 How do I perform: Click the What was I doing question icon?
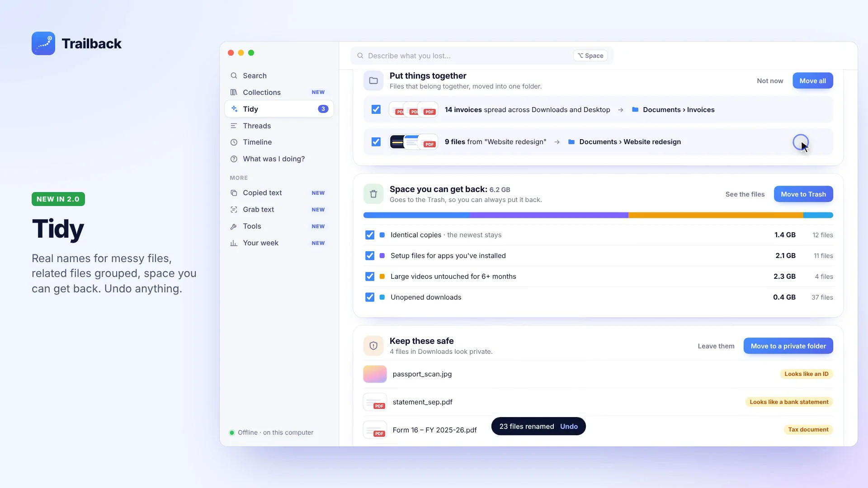tap(234, 159)
